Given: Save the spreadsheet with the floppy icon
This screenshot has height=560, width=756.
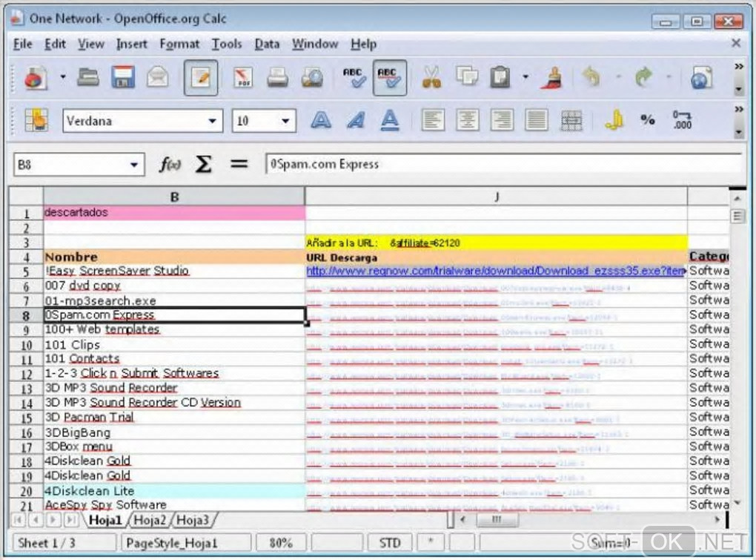Looking at the screenshot, I should coord(123,77).
